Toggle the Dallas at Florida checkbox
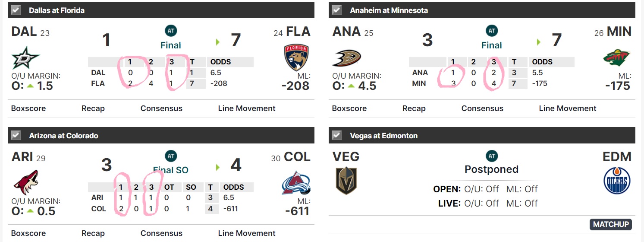Screen dimensions: 644x242 pos(16,10)
